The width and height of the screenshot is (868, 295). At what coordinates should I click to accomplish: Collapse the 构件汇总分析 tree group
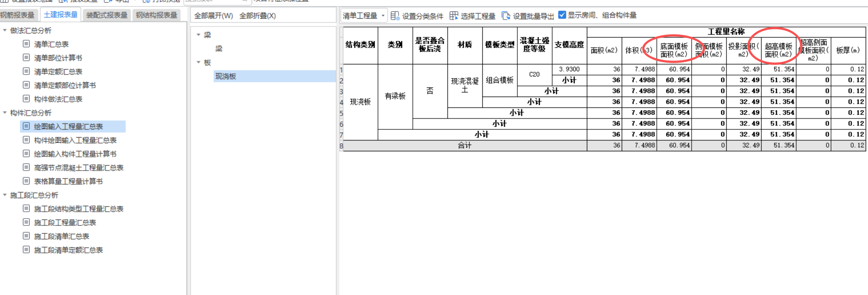[5, 113]
